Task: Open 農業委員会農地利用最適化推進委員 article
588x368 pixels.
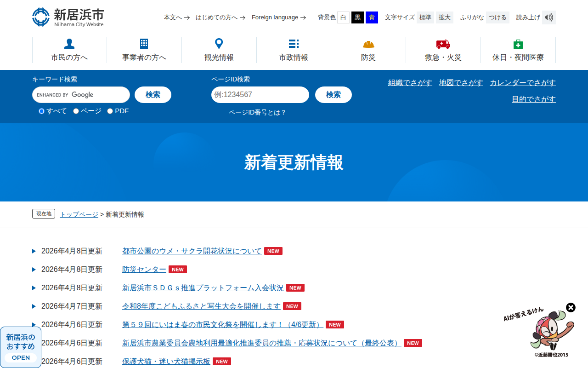Action: (x=262, y=343)
